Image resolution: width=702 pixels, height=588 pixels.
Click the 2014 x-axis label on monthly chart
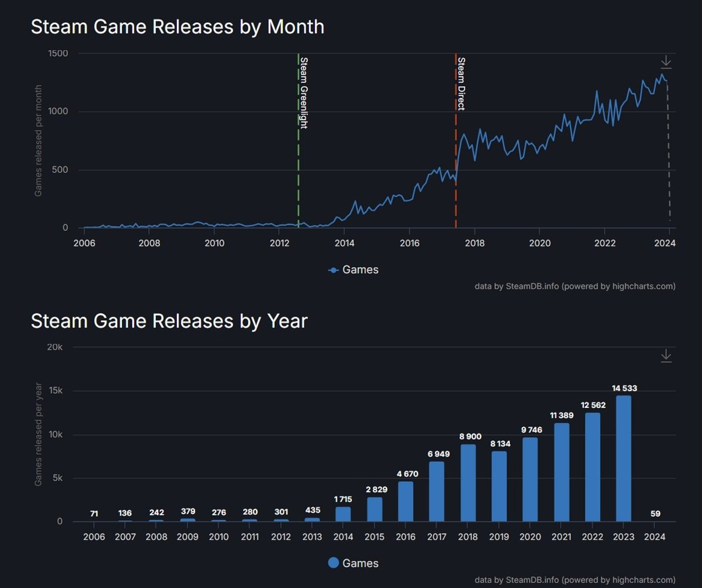(344, 243)
